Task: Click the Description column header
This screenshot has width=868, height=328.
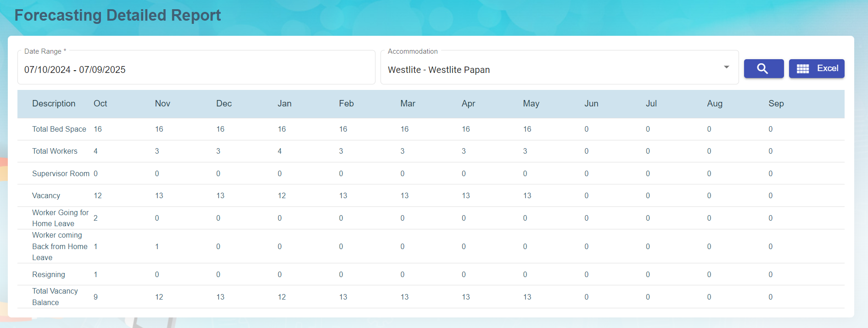Action: [54, 104]
